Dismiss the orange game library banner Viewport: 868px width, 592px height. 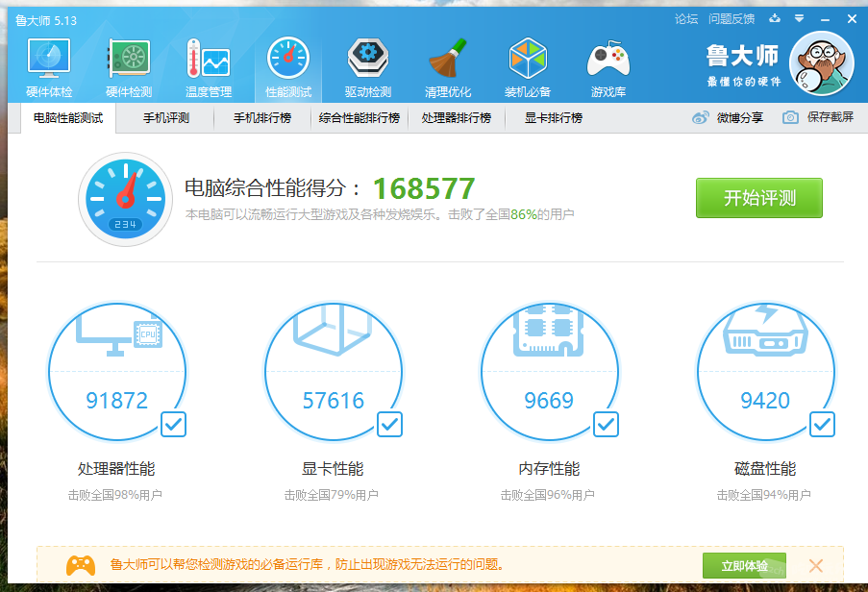click(816, 565)
